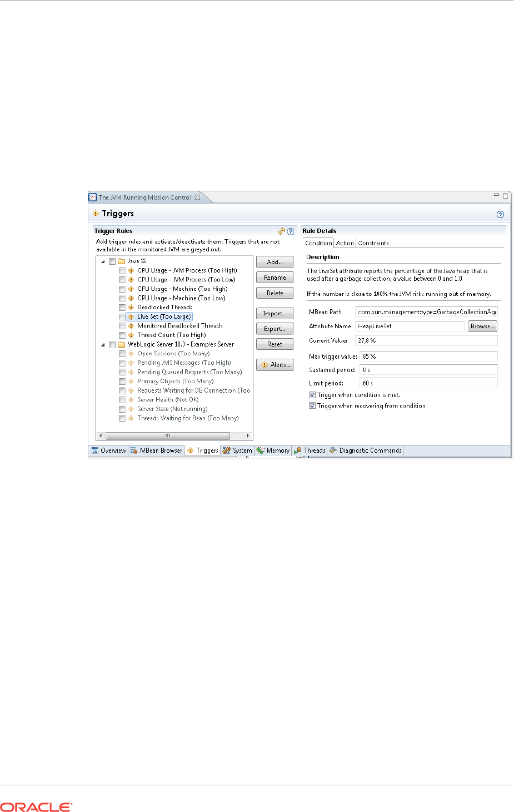Click the rule icon of Thread Count (Too High)
The image size is (514, 812).
[x=131, y=335]
